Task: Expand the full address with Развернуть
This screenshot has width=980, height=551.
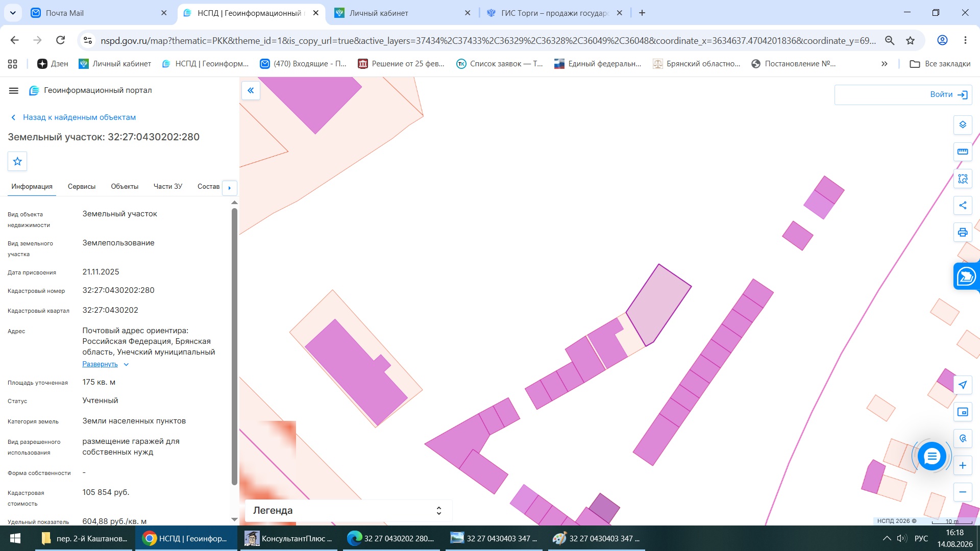Action: (105, 364)
